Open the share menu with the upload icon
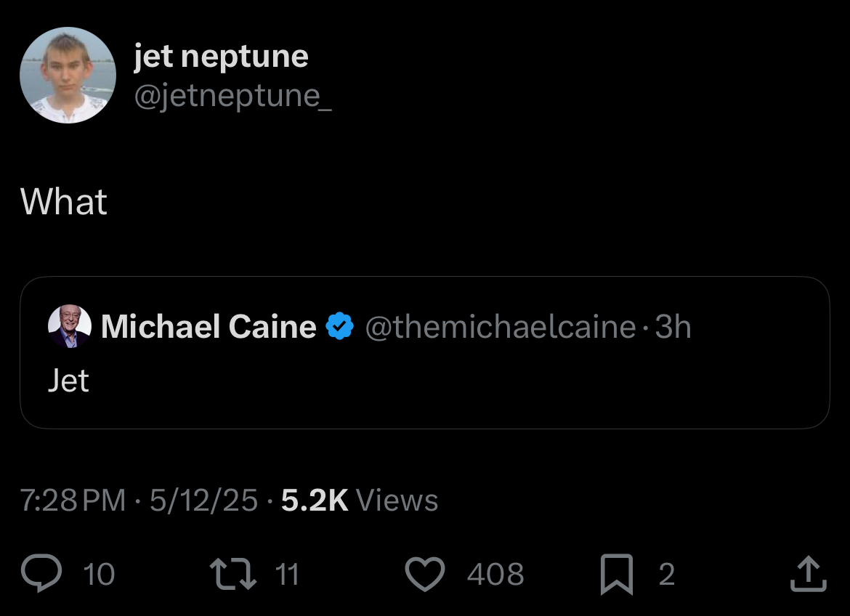 (808, 574)
